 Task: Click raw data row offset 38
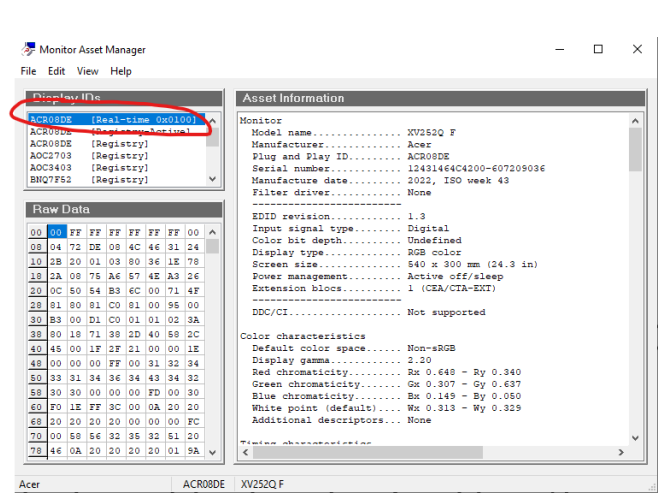36,335
